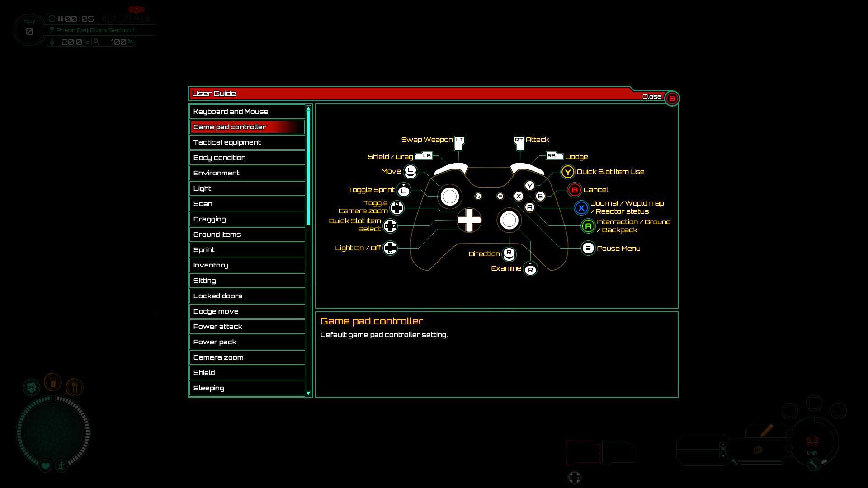
Task: Click the Toggle Sprint stick icon
Action: coord(403,191)
